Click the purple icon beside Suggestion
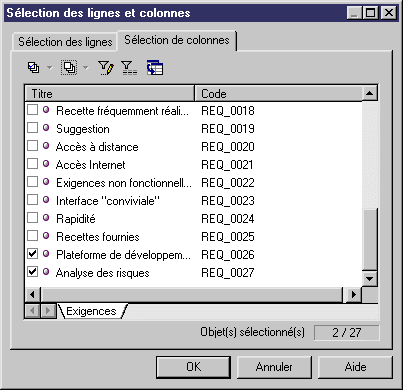 pyautogui.click(x=46, y=128)
